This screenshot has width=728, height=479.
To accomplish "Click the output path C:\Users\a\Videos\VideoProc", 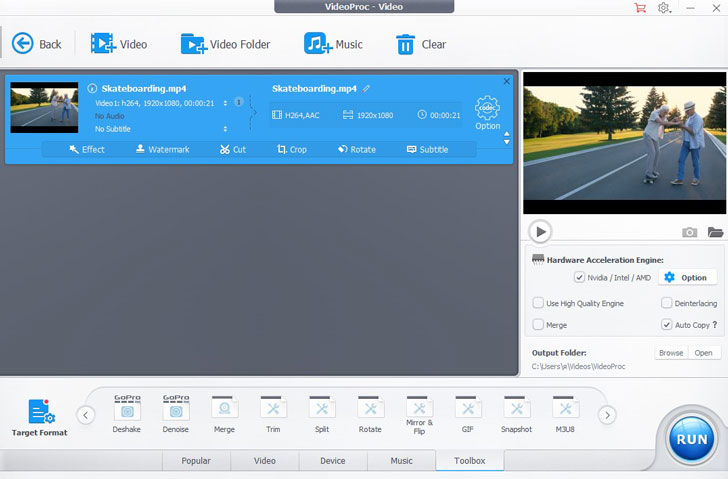I will pos(578,366).
